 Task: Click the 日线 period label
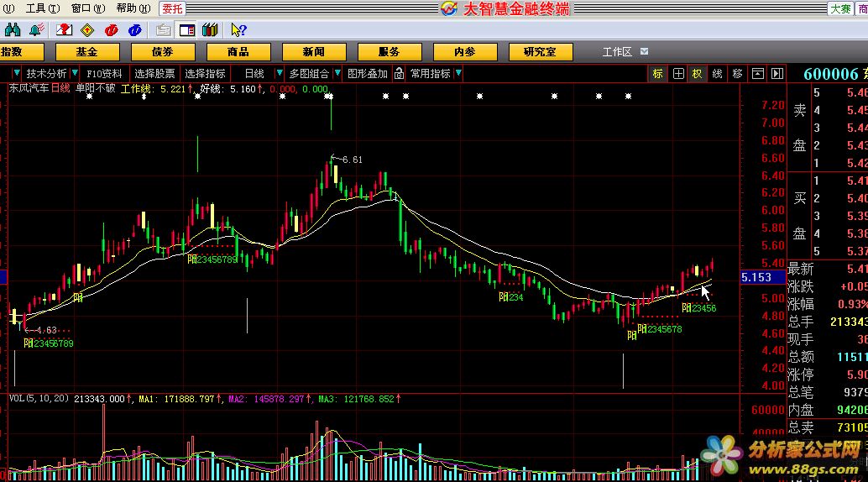254,73
